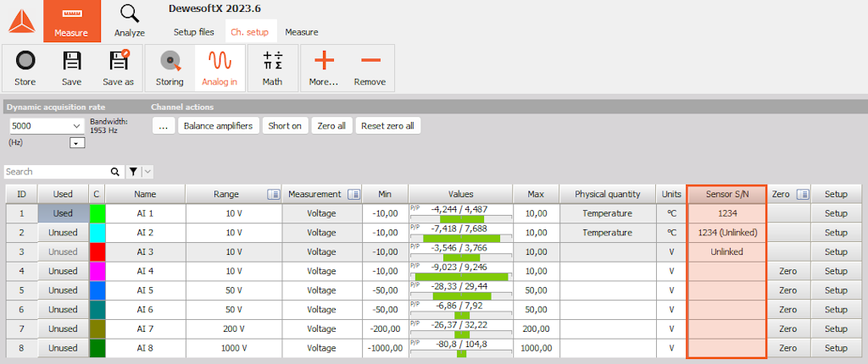
Task: Toggle AI 7 Unused button
Action: coord(63,329)
